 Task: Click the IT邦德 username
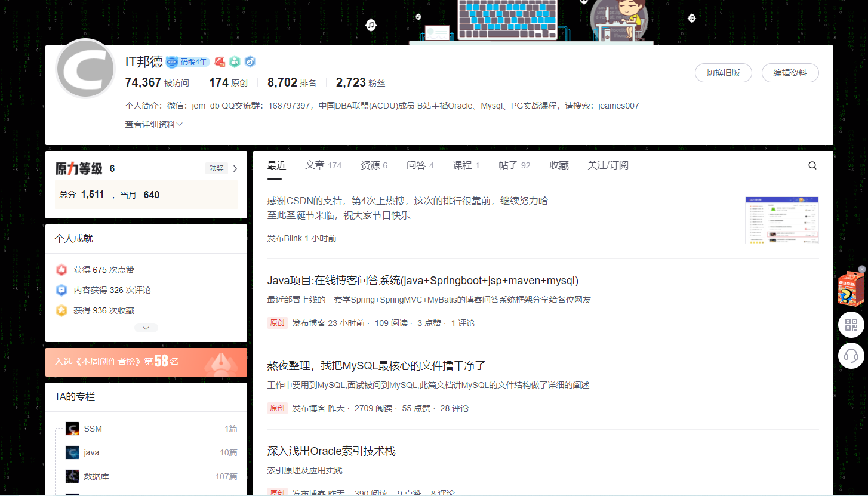(x=144, y=61)
